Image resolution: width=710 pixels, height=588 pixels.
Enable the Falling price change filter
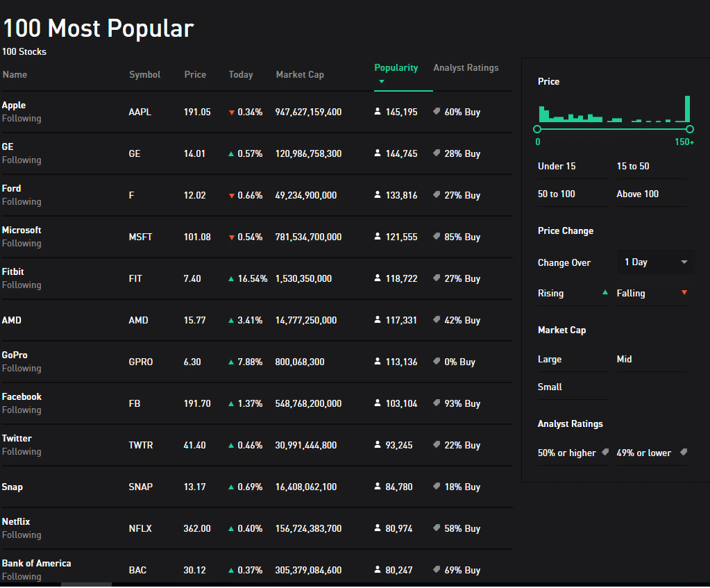[652, 293]
